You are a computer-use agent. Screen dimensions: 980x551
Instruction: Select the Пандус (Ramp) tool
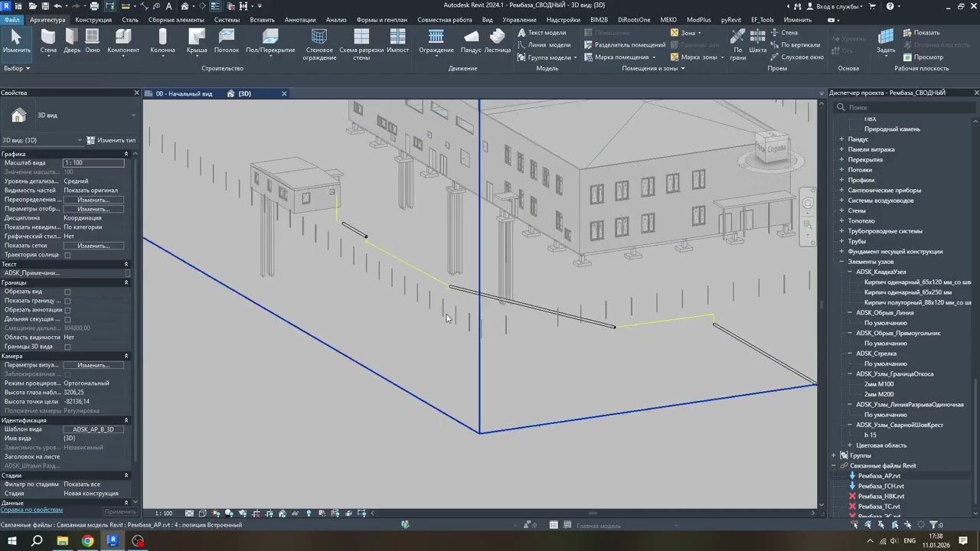(x=471, y=41)
